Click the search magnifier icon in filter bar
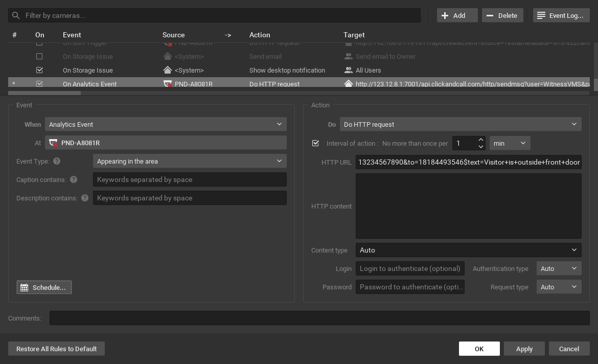This screenshot has height=364, width=598. pos(16,15)
